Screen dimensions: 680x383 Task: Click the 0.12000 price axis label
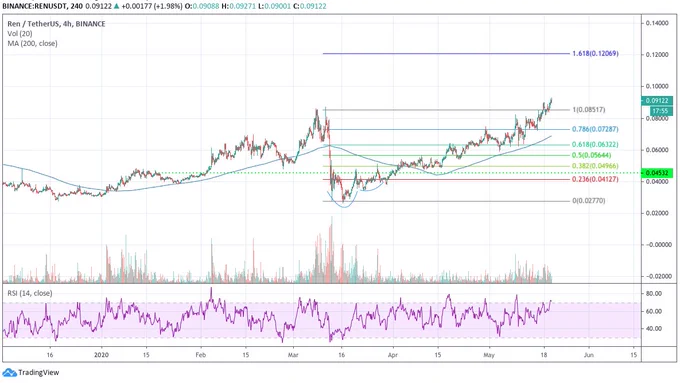pos(657,55)
